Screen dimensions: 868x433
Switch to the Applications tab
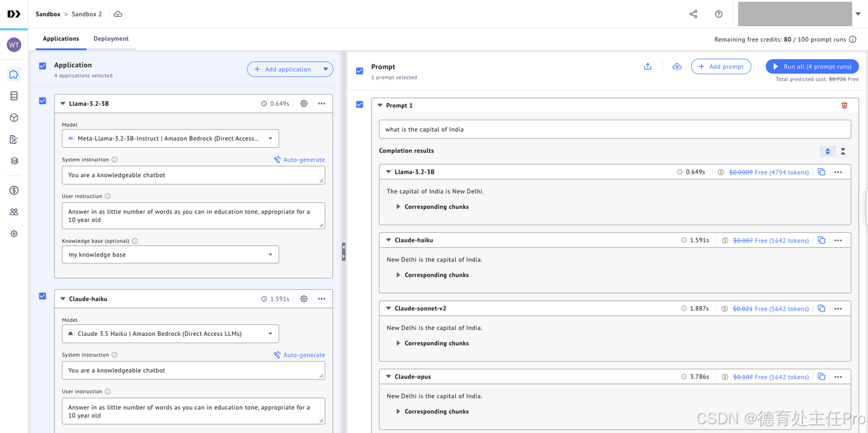click(61, 39)
